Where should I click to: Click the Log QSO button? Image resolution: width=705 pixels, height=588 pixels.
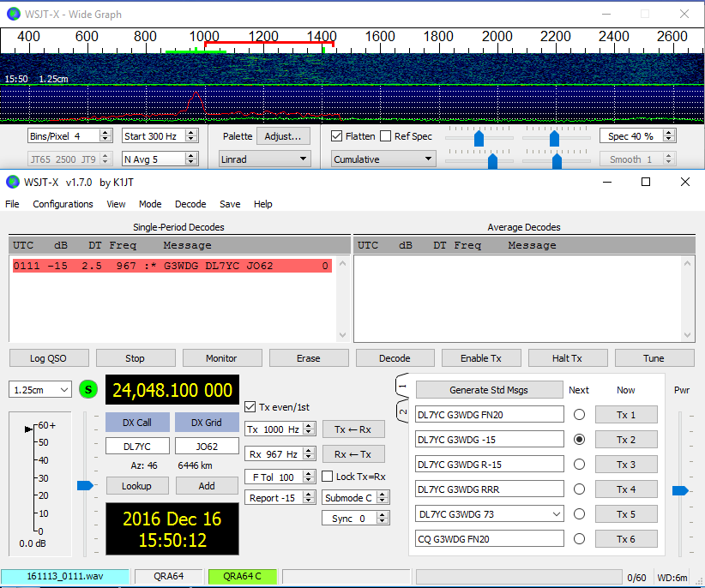click(x=49, y=358)
